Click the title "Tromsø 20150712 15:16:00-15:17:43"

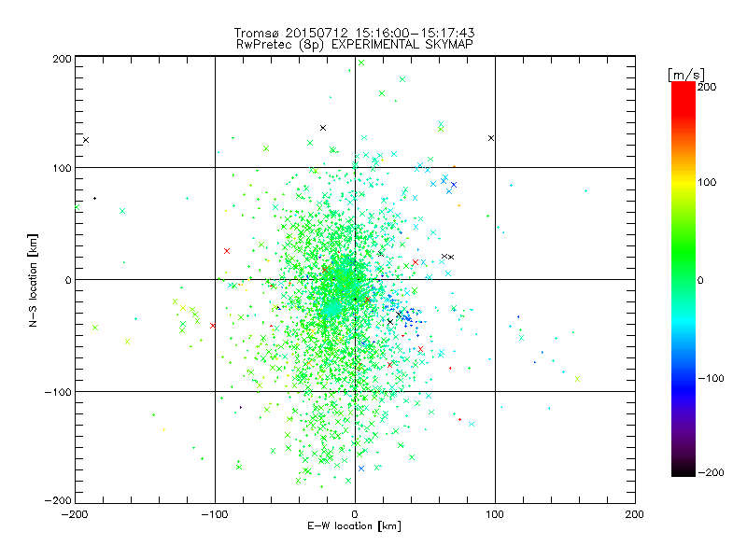pos(354,33)
